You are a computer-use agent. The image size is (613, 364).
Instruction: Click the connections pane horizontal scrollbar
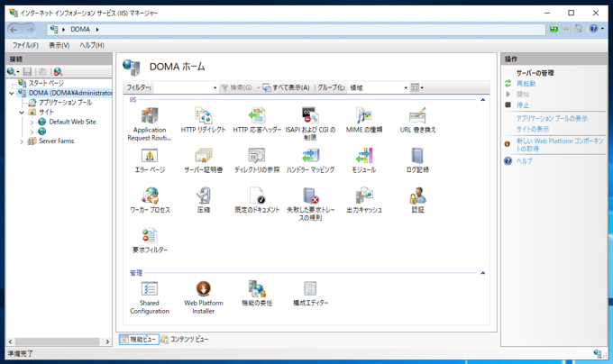[x=59, y=341]
